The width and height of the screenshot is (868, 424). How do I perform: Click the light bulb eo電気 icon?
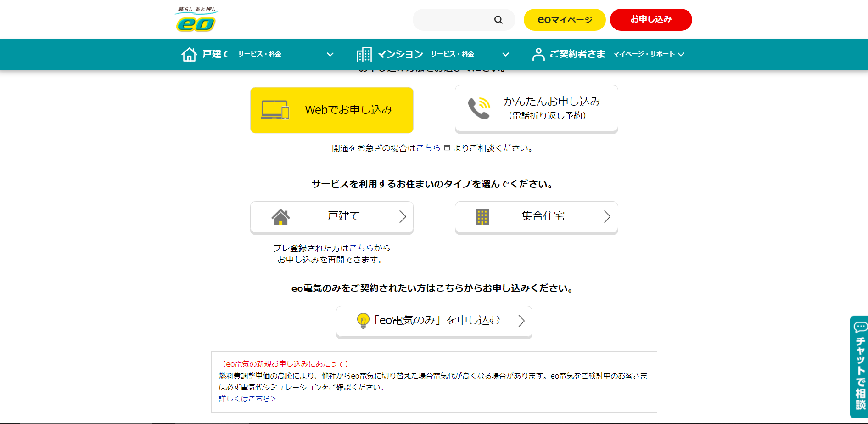363,320
